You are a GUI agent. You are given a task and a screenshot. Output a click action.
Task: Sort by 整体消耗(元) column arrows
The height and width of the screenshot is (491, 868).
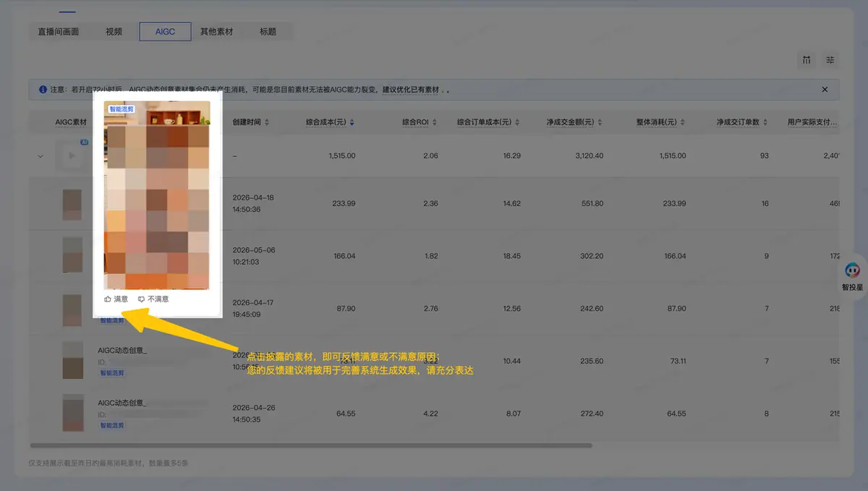tap(684, 122)
